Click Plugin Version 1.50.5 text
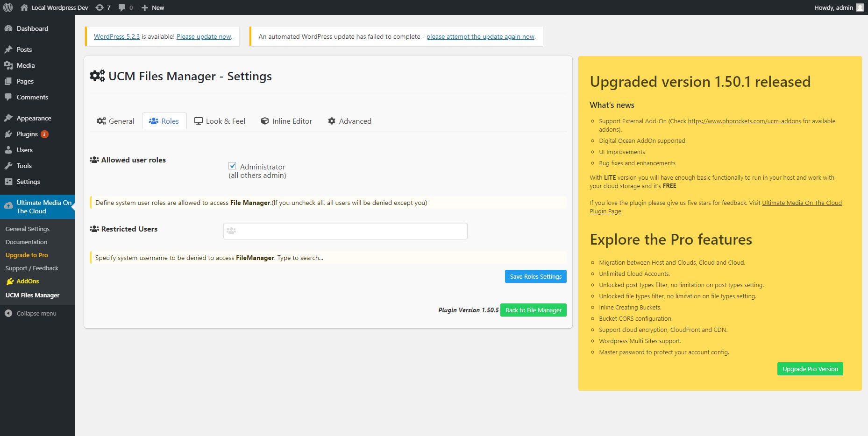This screenshot has height=436, width=868. (469, 310)
